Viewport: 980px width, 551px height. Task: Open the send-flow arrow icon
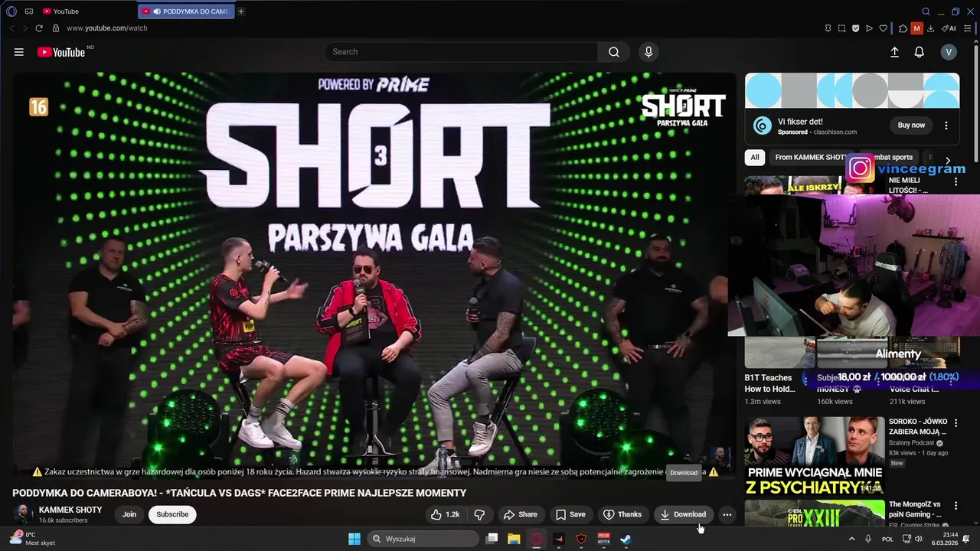point(869,28)
